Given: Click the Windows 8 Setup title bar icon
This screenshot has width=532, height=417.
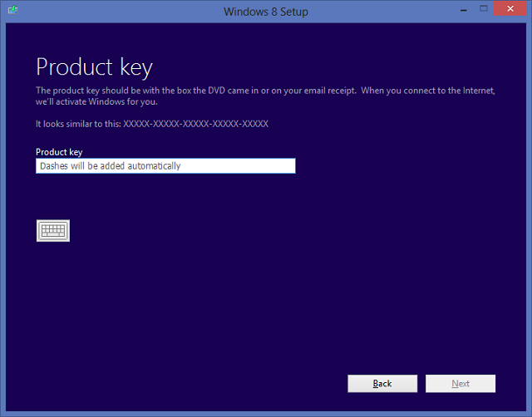Looking at the screenshot, I should 13,10.
